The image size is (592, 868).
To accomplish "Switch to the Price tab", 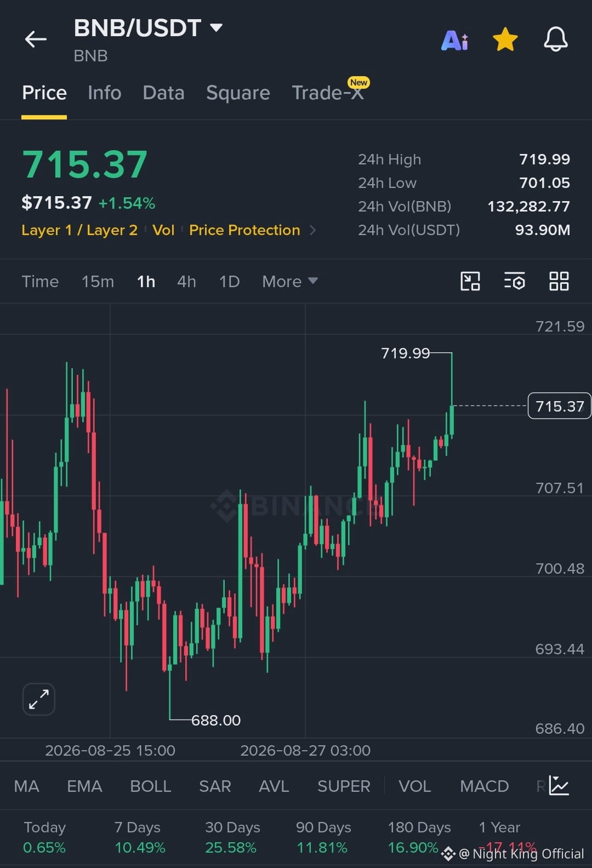I will point(44,93).
